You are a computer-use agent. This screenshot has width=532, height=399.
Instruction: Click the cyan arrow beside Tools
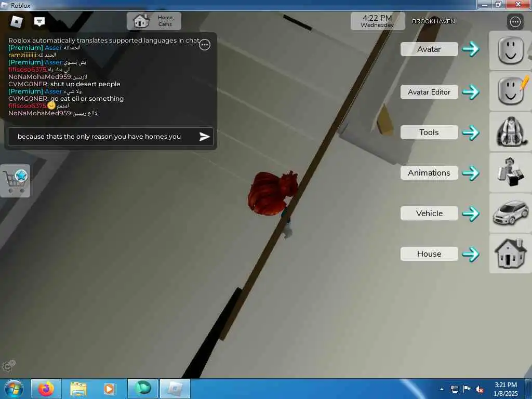pyautogui.click(x=471, y=132)
